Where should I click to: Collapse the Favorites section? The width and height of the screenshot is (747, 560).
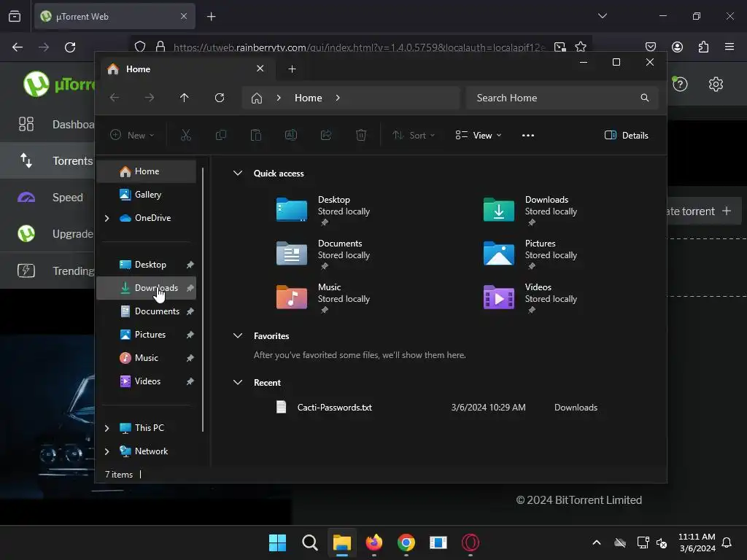tap(238, 335)
